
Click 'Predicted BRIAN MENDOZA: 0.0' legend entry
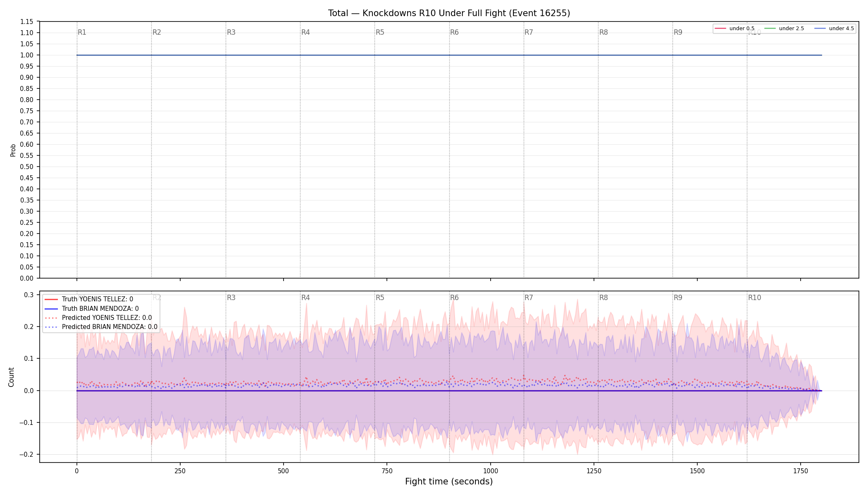click(101, 327)
